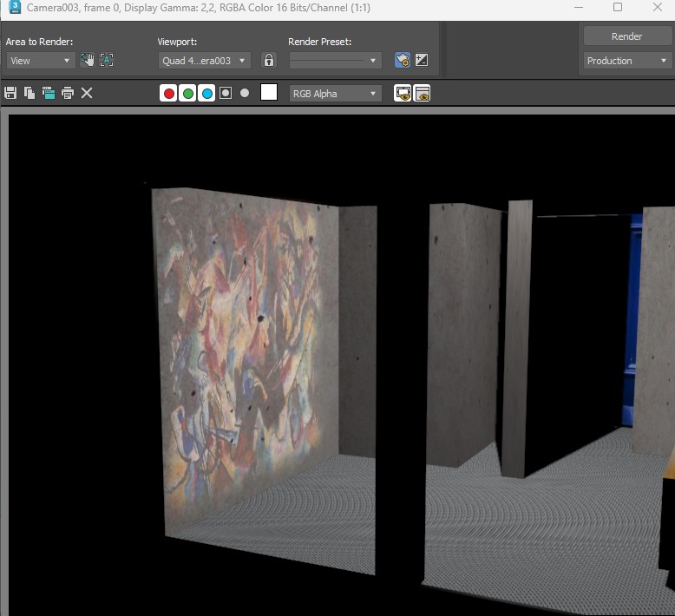Toggle the green channel display
The height and width of the screenshot is (616, 675).
pyautogui.click(x=187, y=93)
